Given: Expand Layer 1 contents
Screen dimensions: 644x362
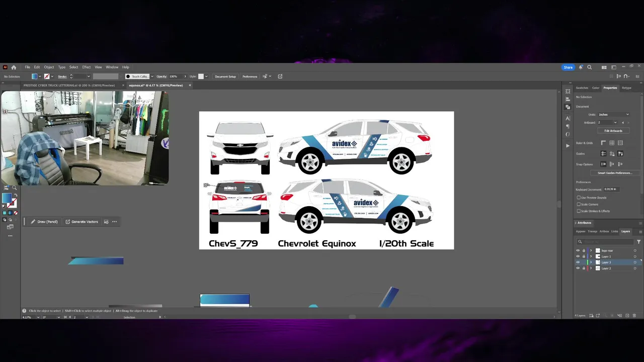Looking at the screenshot, I should (591, 256).
